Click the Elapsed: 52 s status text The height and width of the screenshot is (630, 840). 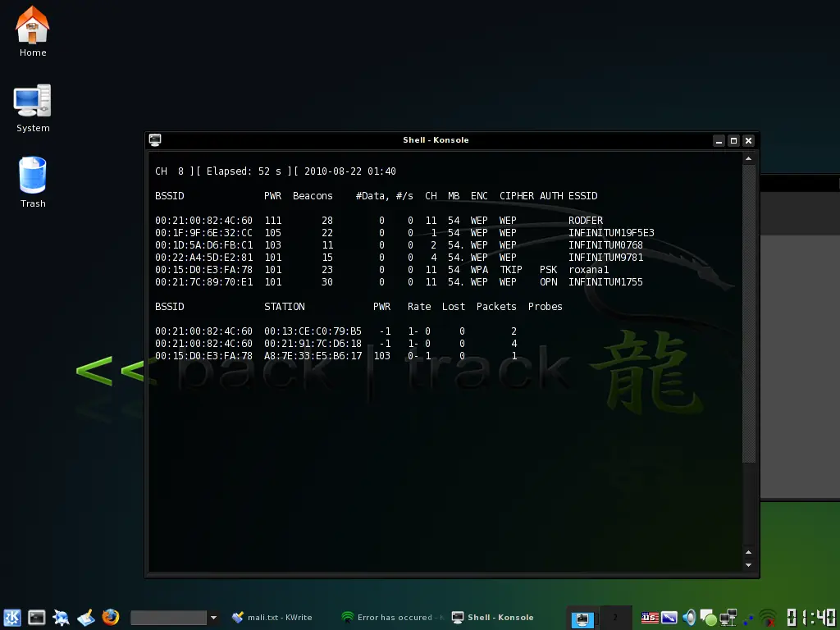pos(244,171)
